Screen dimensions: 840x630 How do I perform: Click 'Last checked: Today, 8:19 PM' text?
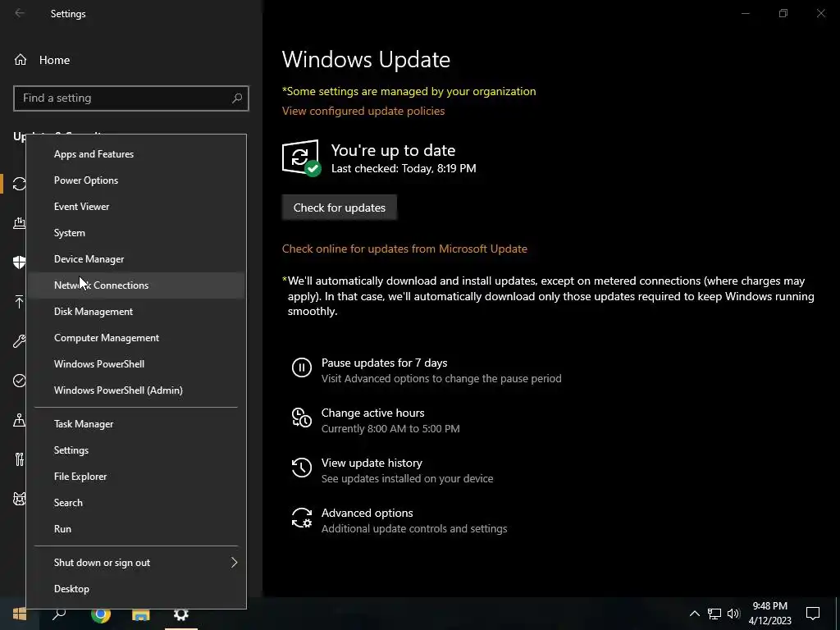click(404, 168)
